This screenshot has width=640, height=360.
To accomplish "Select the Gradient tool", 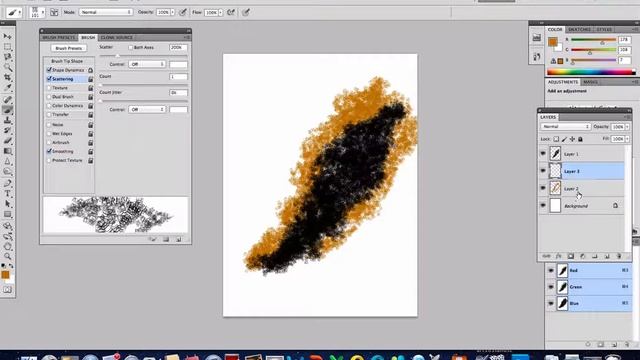I will (7, 151).
